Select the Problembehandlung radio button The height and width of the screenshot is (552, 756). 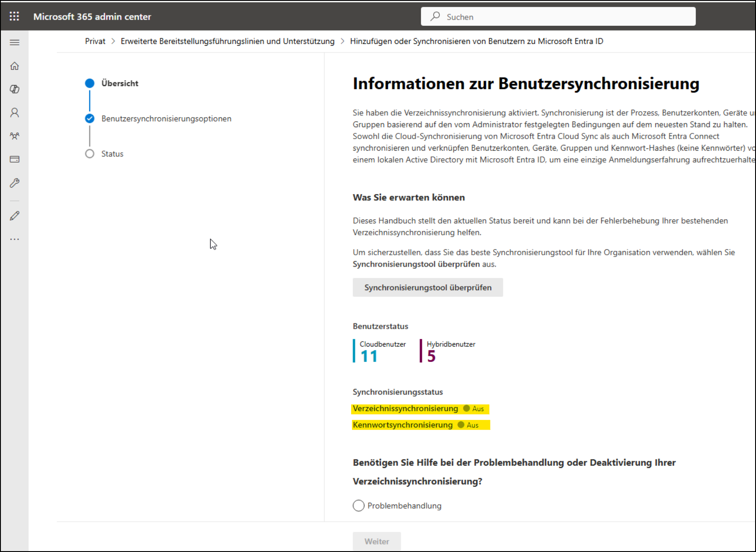[x=359, y=505]
